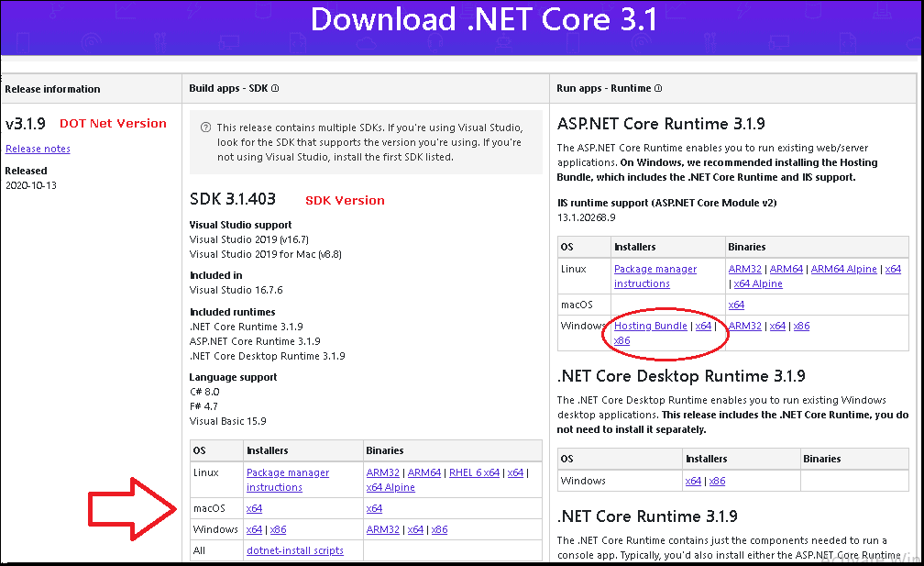Download ASP.NET Runtime macOS x64 binary

[737, 305]
